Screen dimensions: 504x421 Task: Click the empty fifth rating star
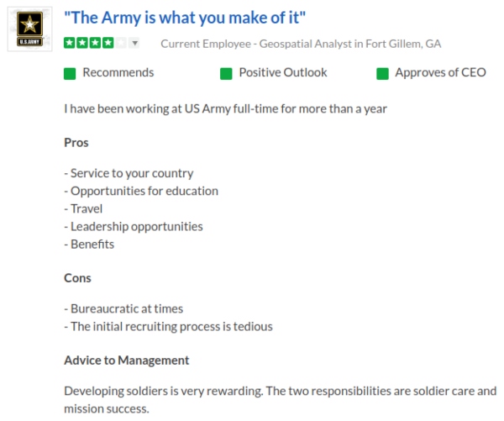click(119, 43)
